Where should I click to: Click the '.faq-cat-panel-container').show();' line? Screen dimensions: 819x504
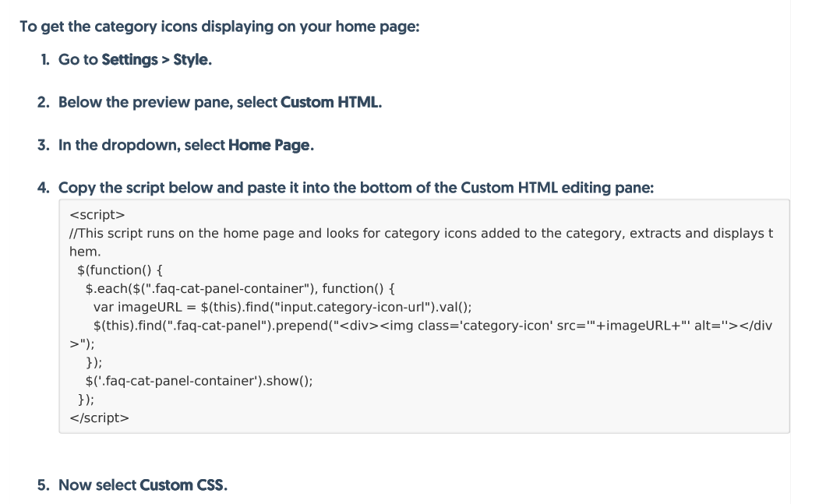coord(199,381)
